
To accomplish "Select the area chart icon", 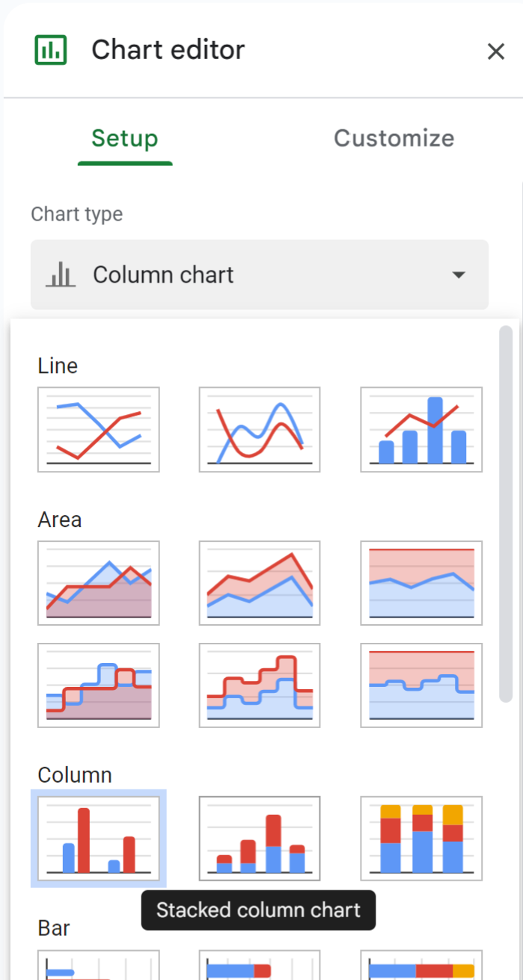I will (x=99, y=583).
